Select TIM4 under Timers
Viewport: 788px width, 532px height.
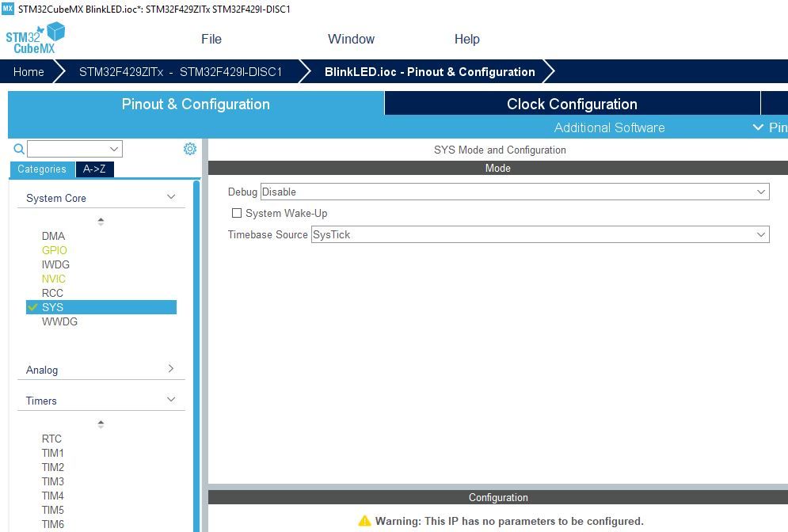(x=53, y=496)
